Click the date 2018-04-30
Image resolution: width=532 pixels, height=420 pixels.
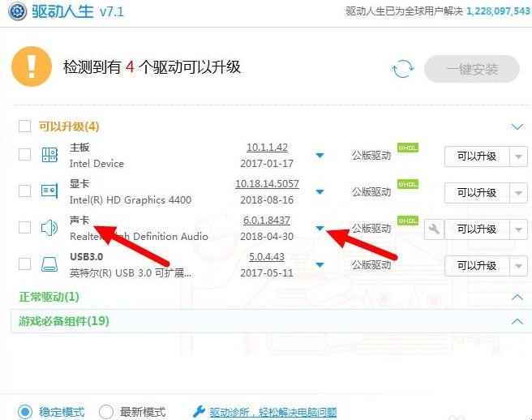[267, 237]
